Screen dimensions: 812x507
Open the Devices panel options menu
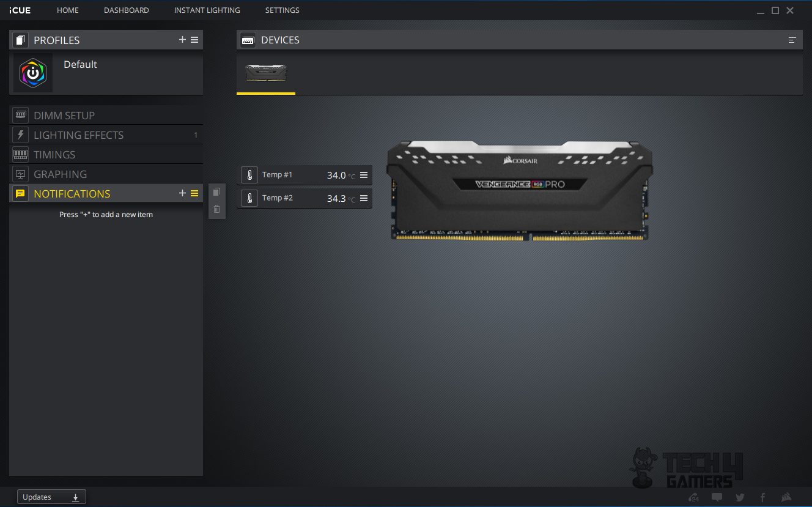coord(792,40)
